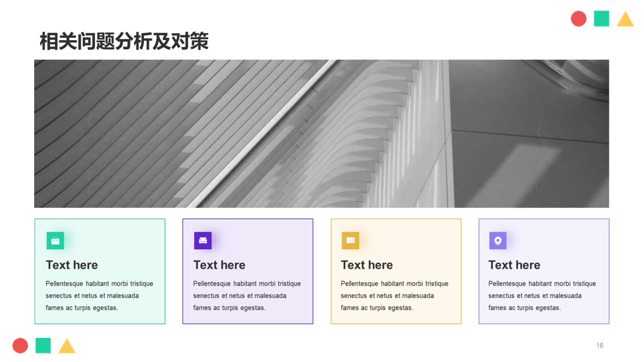This screenshot has width=644, height=362.
Task: Select the green square in top-right corner
Action: tap(601, 19)
